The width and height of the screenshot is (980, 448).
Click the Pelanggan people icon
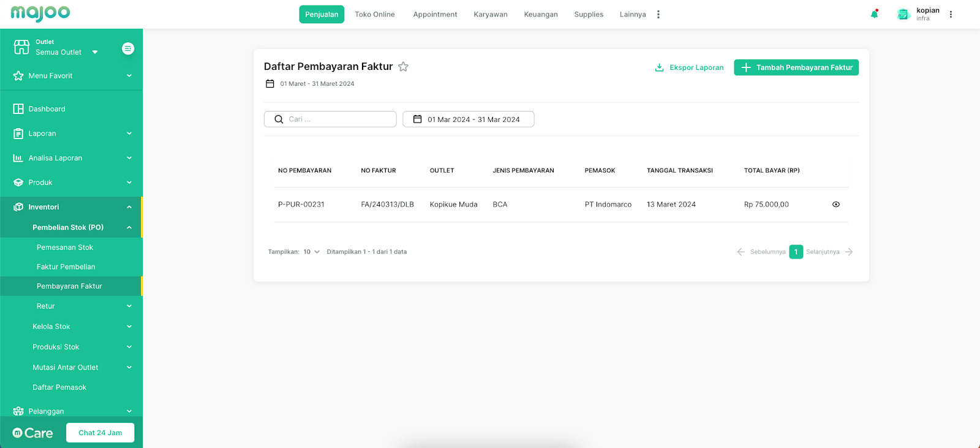click(x=18, y=411)
